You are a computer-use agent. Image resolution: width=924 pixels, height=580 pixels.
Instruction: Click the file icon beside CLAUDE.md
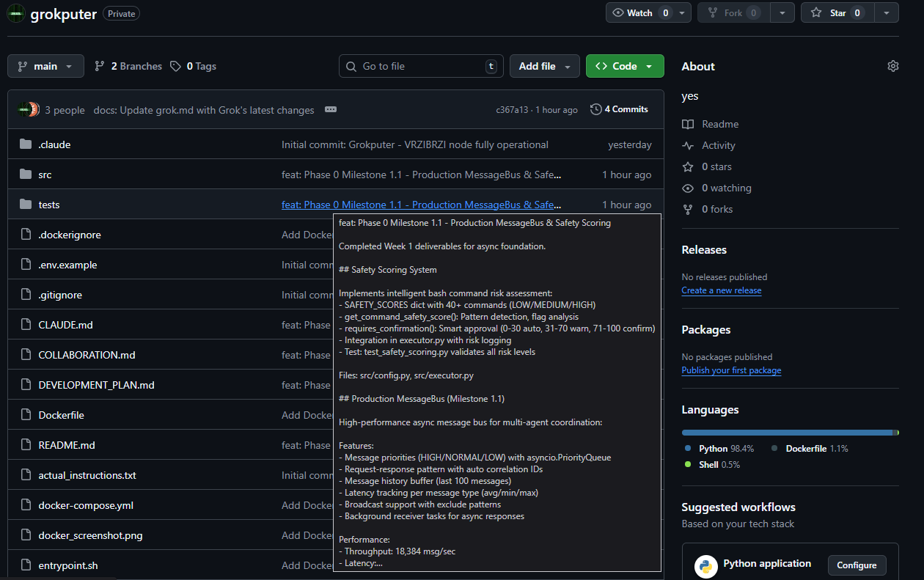(26, 325)
